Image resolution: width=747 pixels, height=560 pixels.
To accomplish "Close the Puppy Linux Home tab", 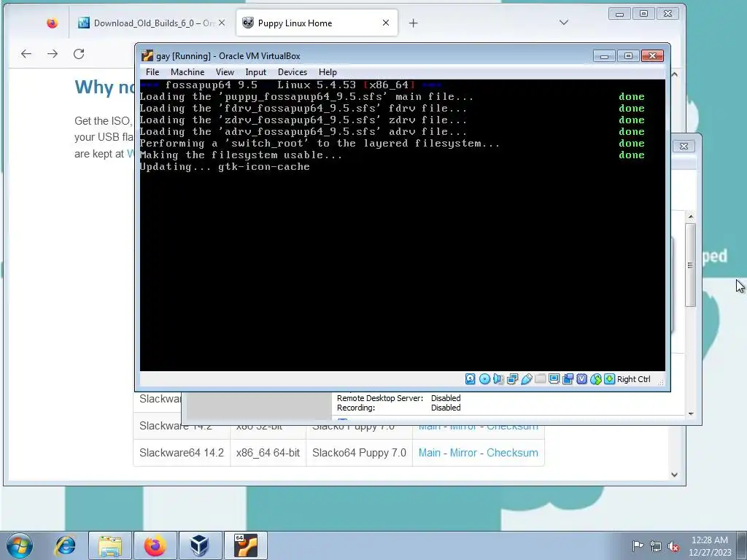I will coord(386,23).
